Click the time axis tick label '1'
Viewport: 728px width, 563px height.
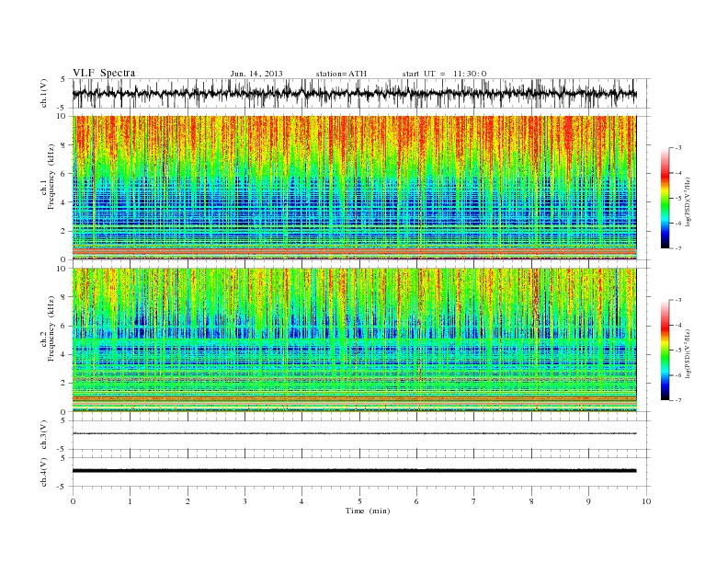point(130,501)
